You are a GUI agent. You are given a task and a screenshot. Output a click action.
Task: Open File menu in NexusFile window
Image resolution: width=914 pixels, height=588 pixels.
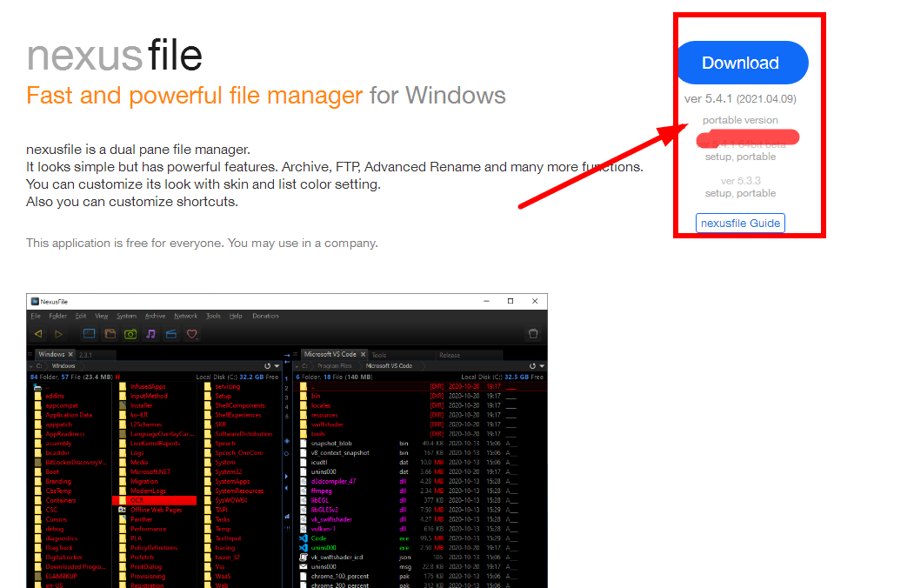pos(36,316)
